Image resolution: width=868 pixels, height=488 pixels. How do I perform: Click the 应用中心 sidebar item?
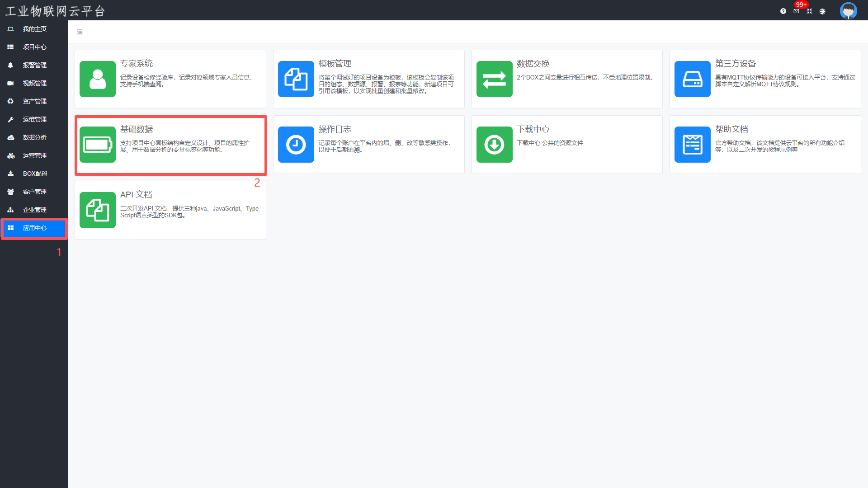click(x=34, y=228)
